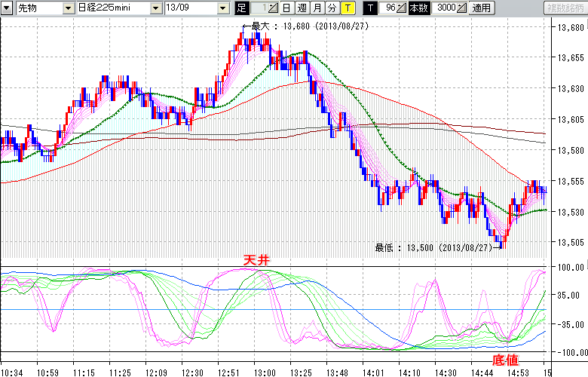This screenshot has width=588, height=377.
Task: Adjust the spinner next to value 3000
Action: (x=462, y=8)
